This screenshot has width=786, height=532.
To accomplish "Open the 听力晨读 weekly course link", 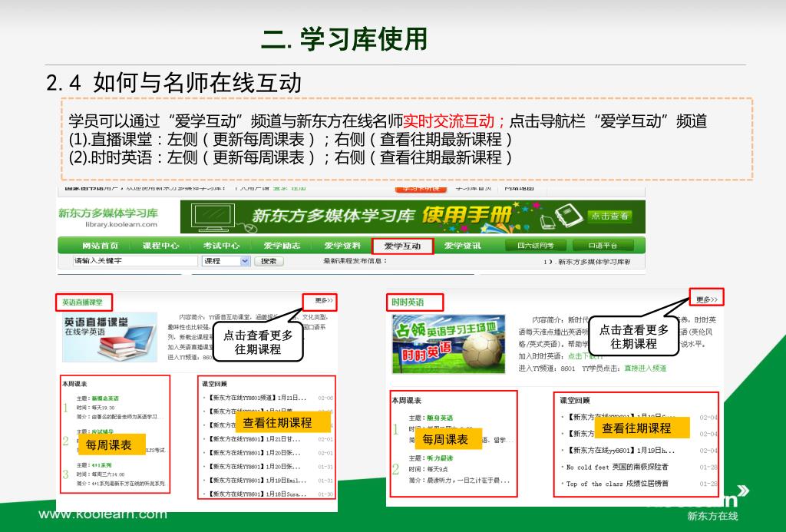I will (x=440, y=458).
